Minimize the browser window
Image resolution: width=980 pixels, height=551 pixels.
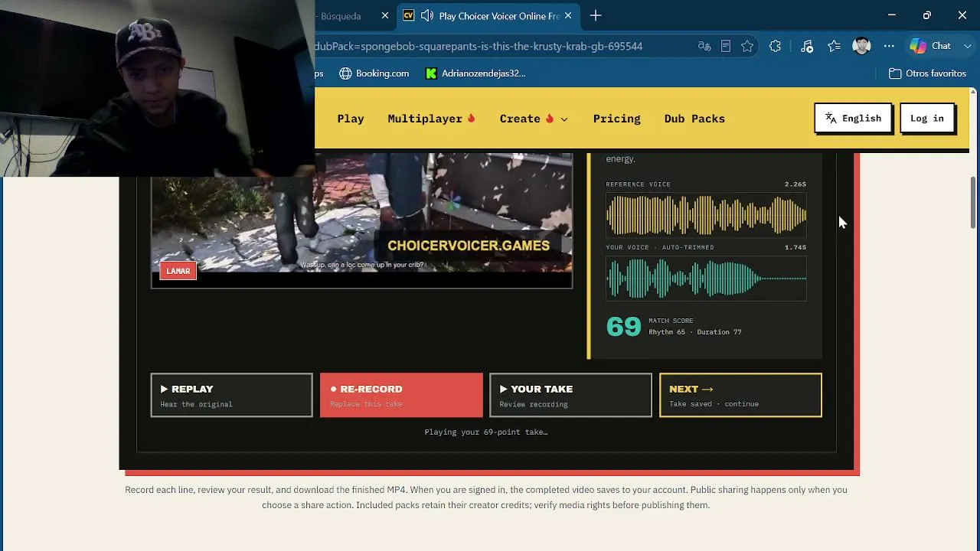[892, 15]
